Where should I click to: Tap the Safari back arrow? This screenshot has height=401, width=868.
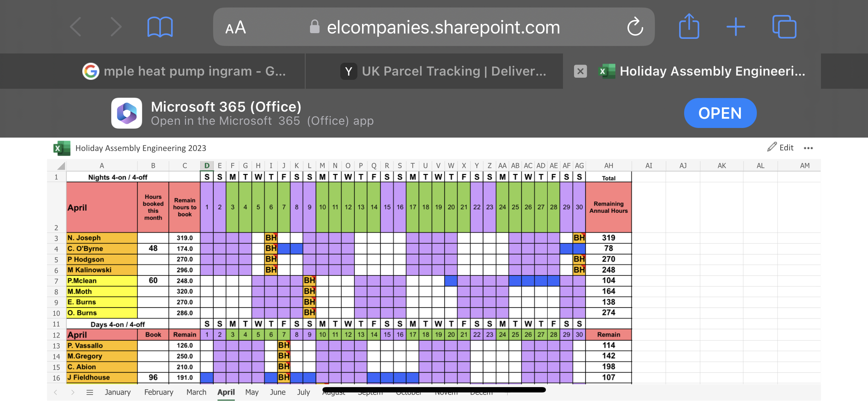[x=76, y=27]
